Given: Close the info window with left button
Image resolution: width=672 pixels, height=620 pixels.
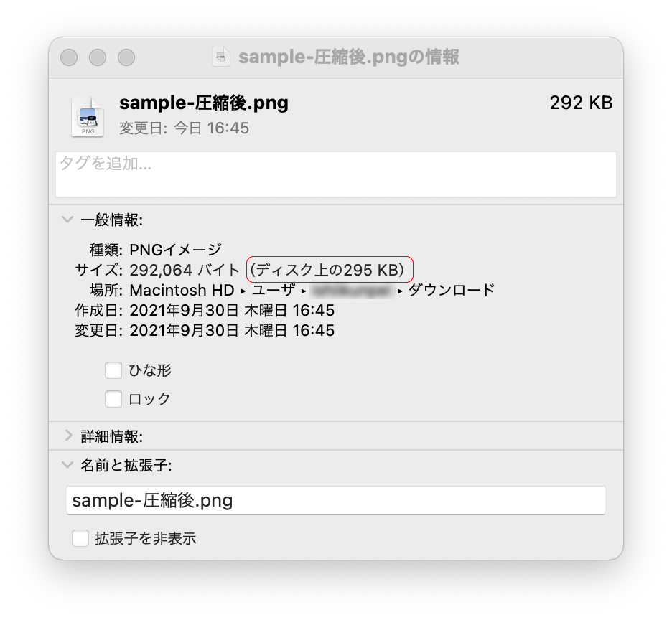Looking at the screenshot, I should point(69,57).
